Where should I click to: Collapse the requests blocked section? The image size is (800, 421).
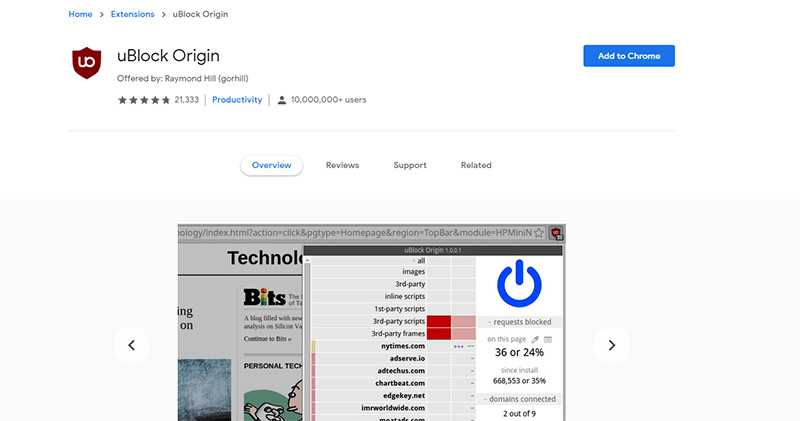519,322
